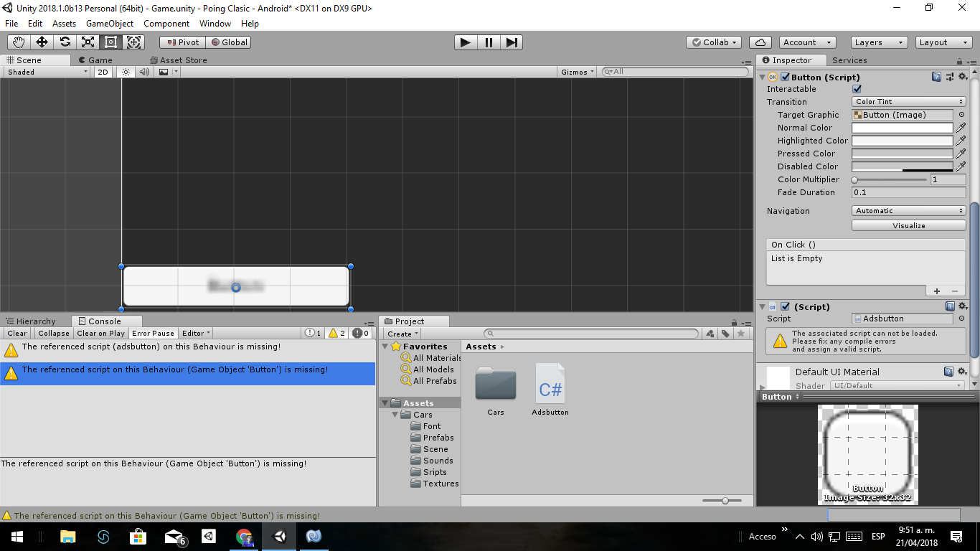Click the Visualize button
The height and width of the screenshot is (551, 980).
(909, 225)
